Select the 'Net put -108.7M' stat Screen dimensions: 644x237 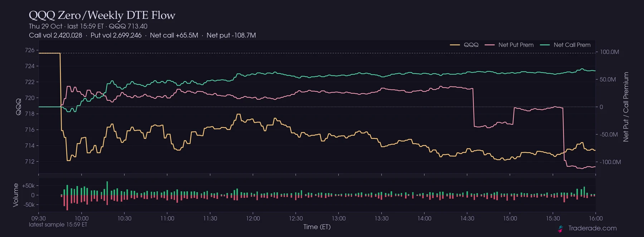click(231, 35)
